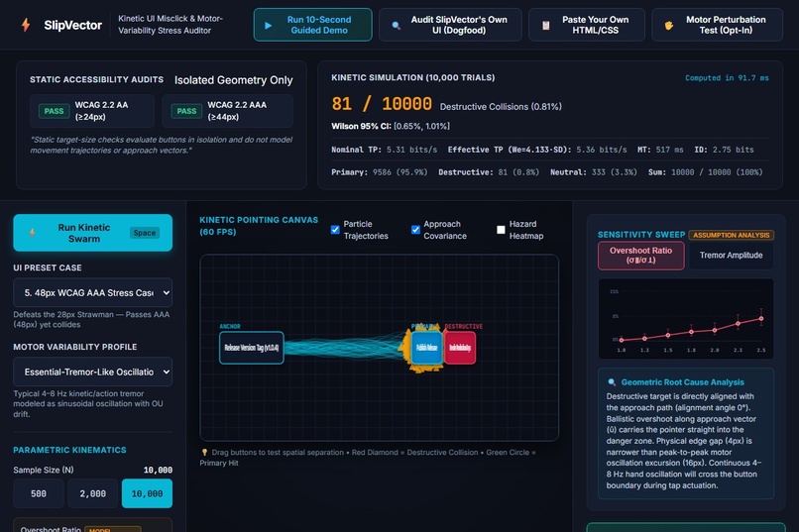Screen dimensions: 799x532
Task: Click the WCAG 2.2 AA PASS badge
Action: click(54, 111)
